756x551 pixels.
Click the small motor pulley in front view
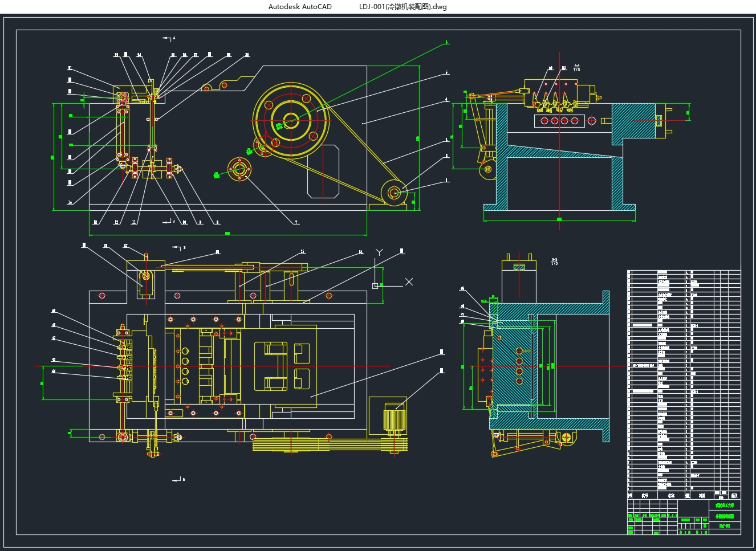(x=393, y=192)
